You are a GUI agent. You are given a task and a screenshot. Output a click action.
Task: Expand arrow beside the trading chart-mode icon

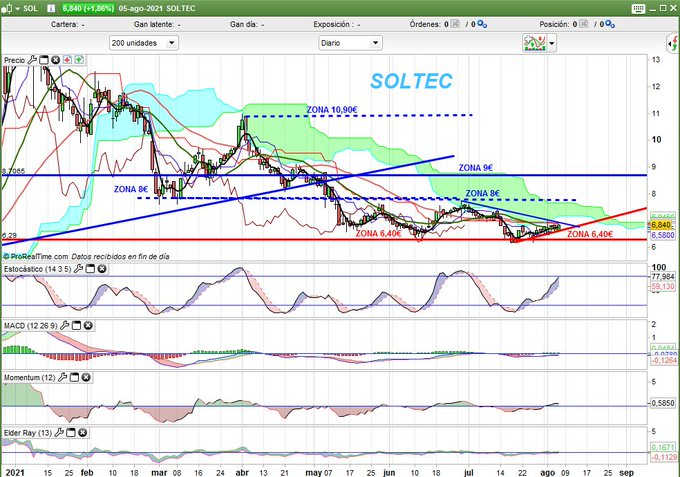click(552, 43)
